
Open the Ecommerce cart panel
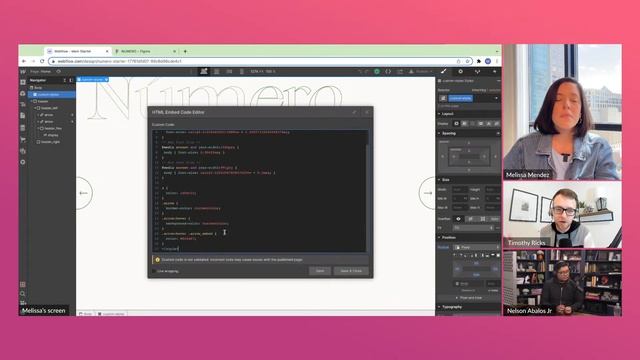pyautogui.click(x=23, y=139)
